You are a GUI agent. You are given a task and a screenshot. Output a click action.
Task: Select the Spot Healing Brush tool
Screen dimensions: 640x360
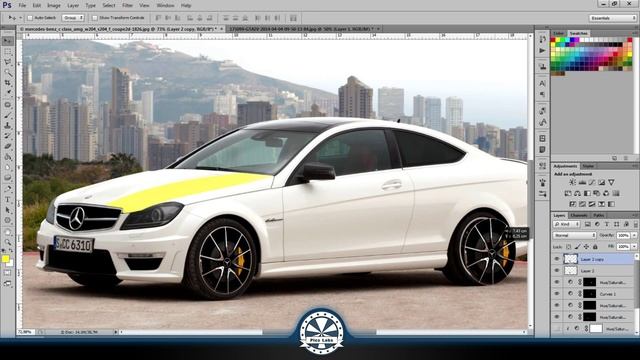point(8,105)
